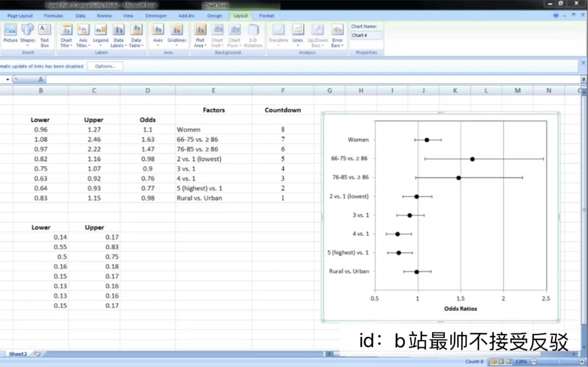Select column B header
Screen dimensions: 588x367
tap(41, 90)
